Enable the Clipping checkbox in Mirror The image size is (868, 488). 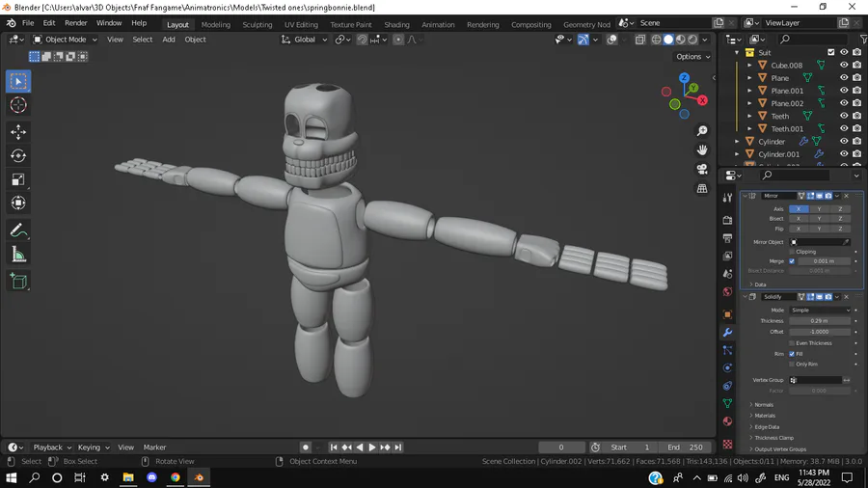792,252
